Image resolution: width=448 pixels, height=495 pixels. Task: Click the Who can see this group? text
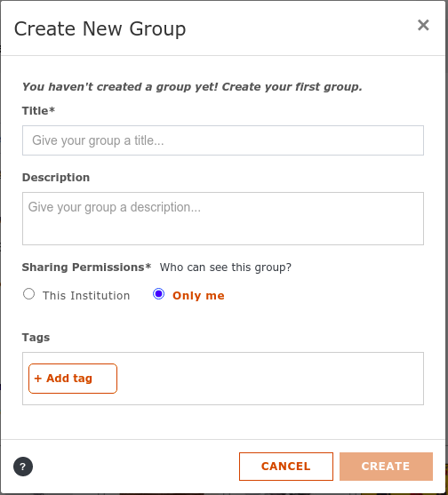click(226, 267)
